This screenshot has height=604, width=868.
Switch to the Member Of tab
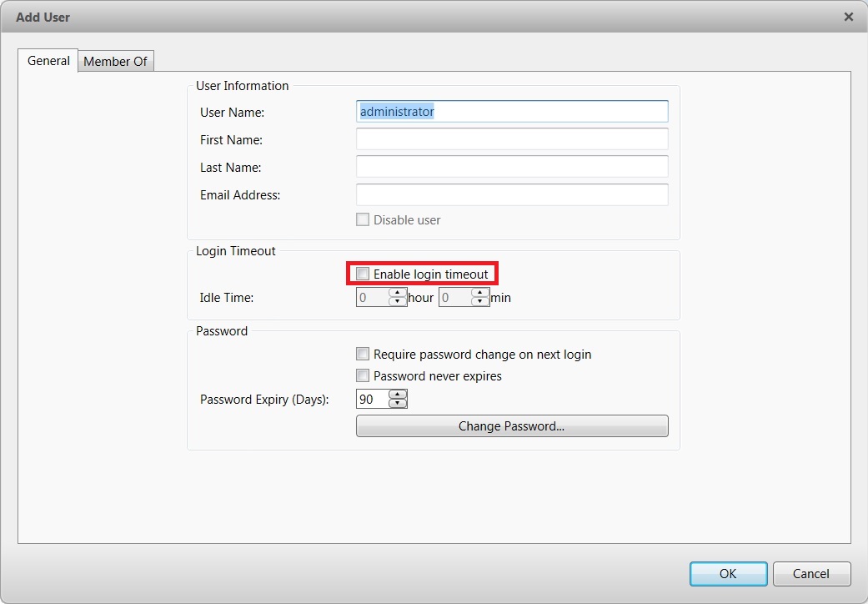(116, 60)
